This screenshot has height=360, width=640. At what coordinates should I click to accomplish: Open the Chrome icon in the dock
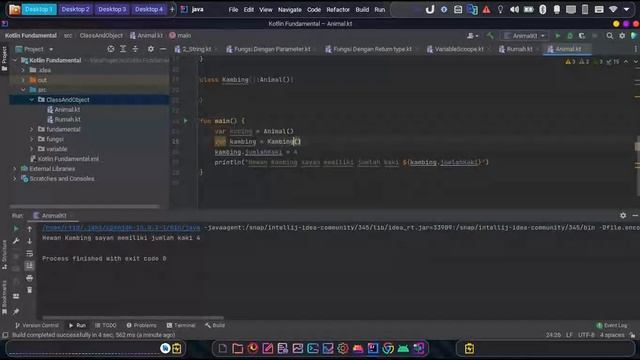[388, 349]
